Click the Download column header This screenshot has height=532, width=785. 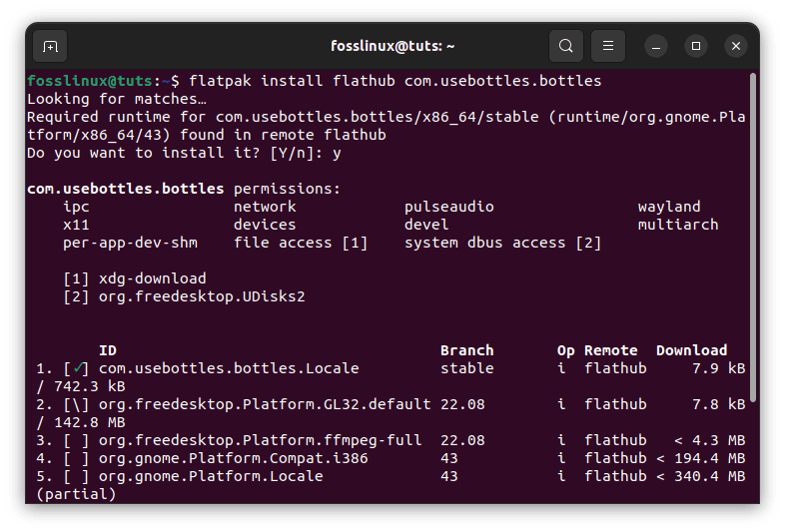[691, 350]
